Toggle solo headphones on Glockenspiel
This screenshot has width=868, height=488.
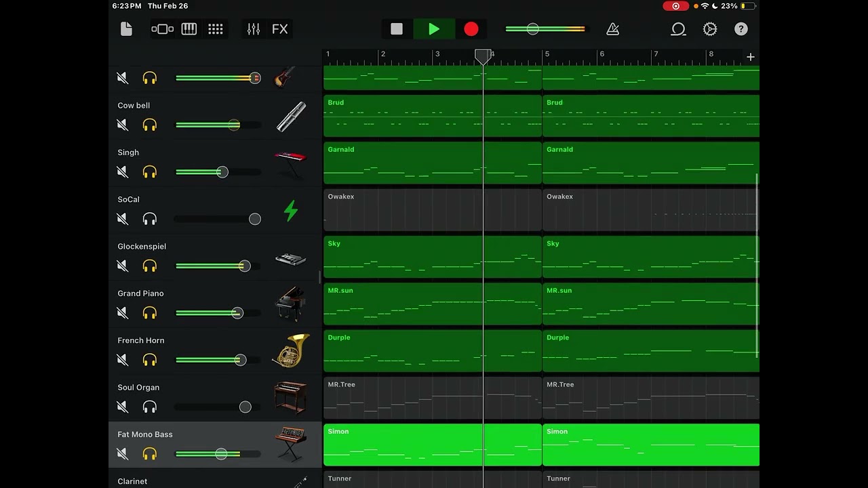point(150,266)
